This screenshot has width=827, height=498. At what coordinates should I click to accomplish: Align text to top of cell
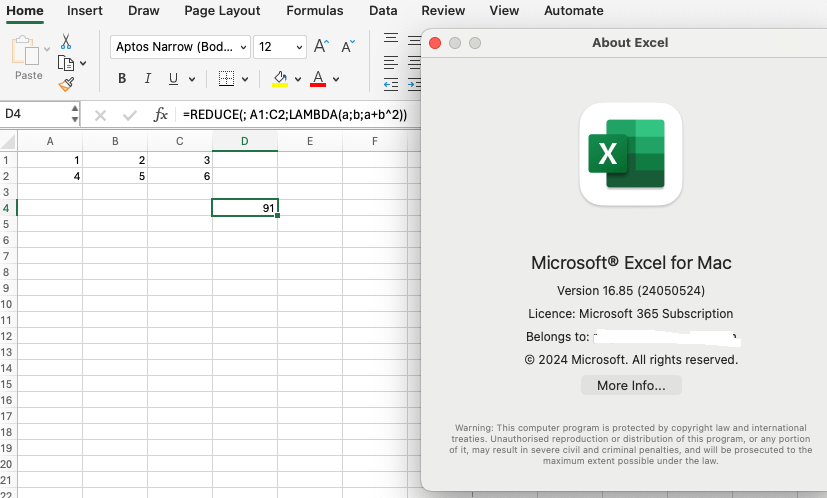coord(391,38)
